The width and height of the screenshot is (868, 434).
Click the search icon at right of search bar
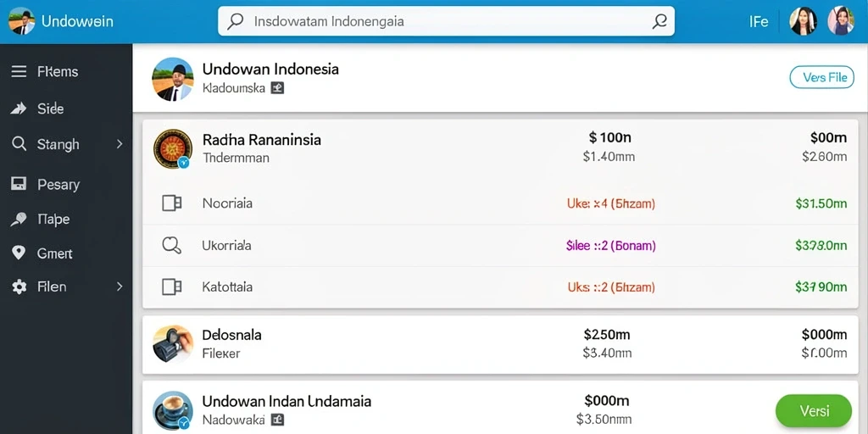[659, 21]
